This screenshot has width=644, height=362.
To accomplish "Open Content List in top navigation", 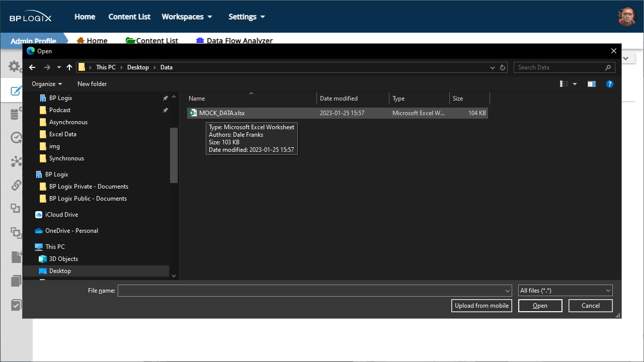I will pyautogui.click(x=129, y=17).
